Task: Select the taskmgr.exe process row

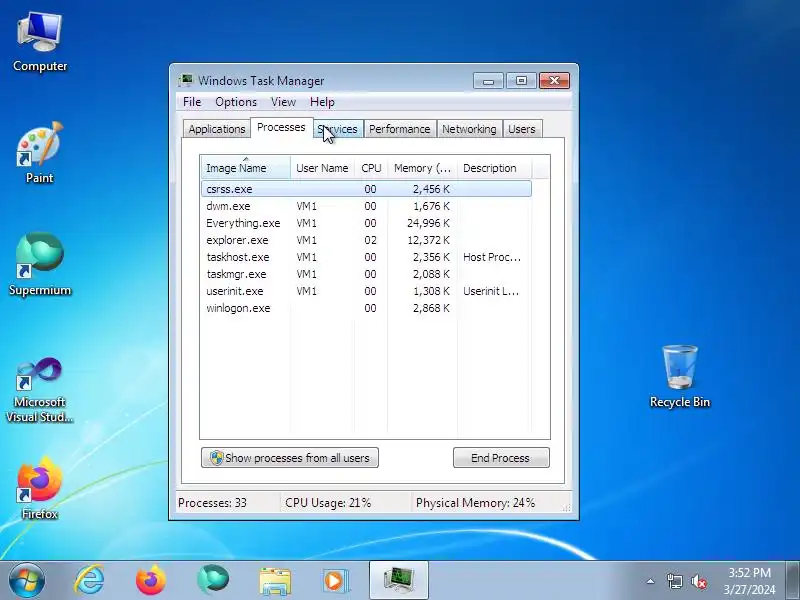Action: click(x=366, y=274)
